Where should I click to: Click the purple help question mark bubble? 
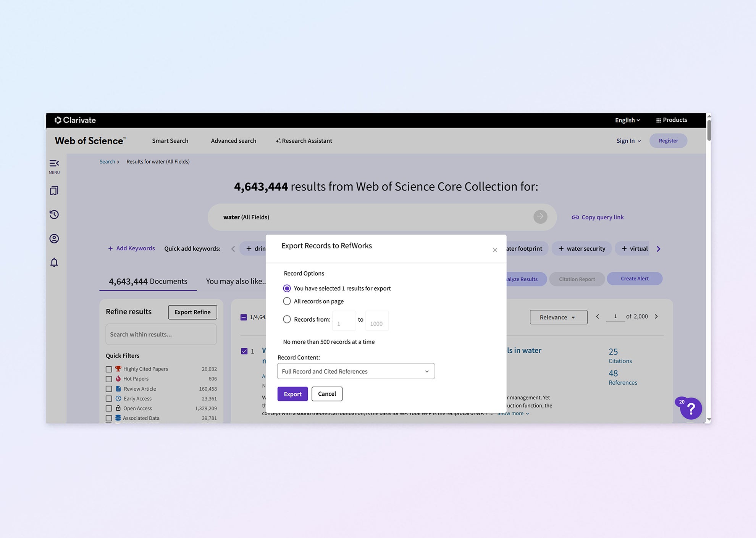[x=691, y=409]
